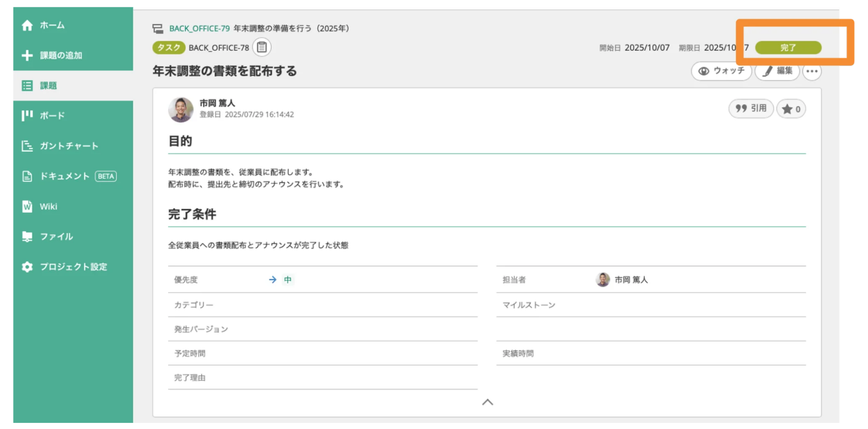This screenshot has height=429, width=868.
Task: Click the BETA badge next to ドキュメント
Action: pos(106,176)
